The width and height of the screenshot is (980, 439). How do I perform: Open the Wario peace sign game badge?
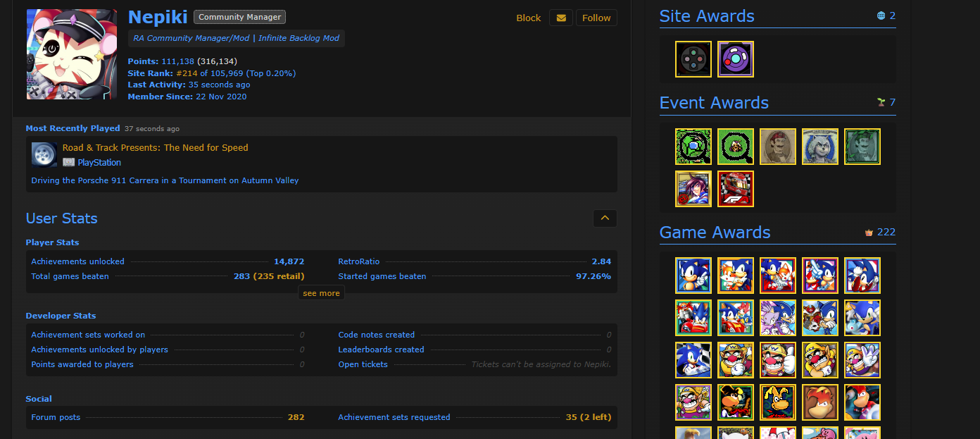click(862, 360)
